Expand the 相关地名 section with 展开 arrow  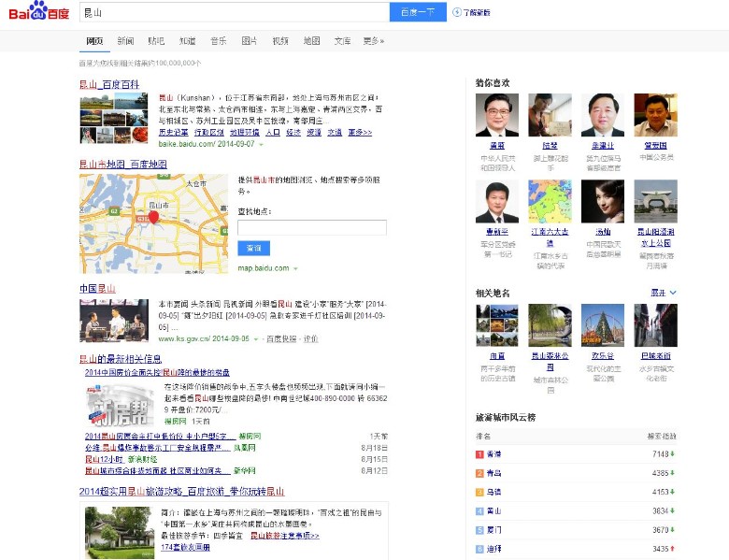coord(664,293)
